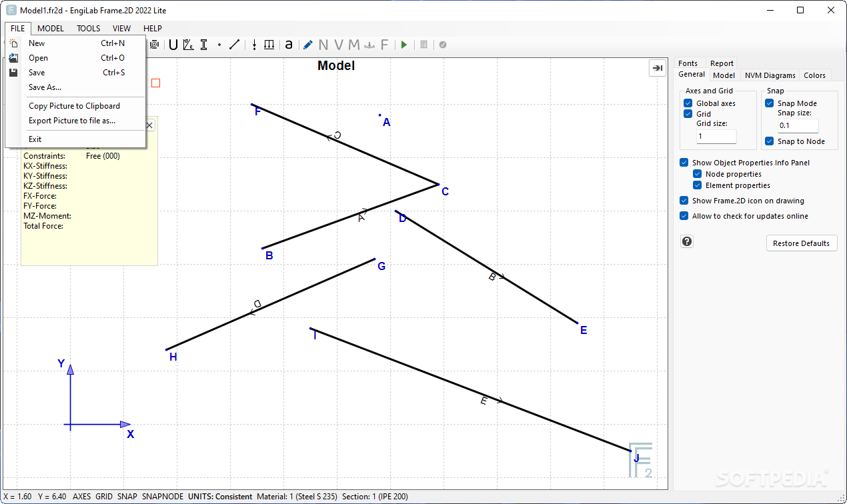The height and width of the screenshot is (504, 847).
Task: Open help question mark icon
Action: point(687,241)
